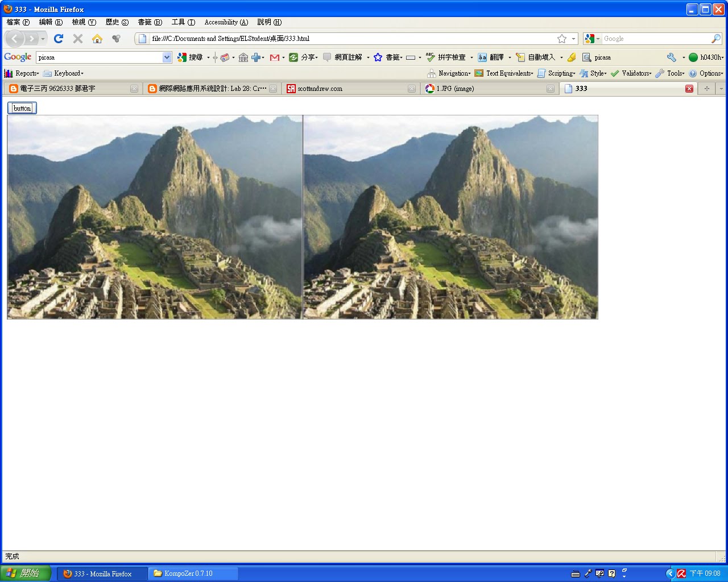The image size is (728, 582).
Task: Open the Validators dropdown menu
Action: (631, 73)
